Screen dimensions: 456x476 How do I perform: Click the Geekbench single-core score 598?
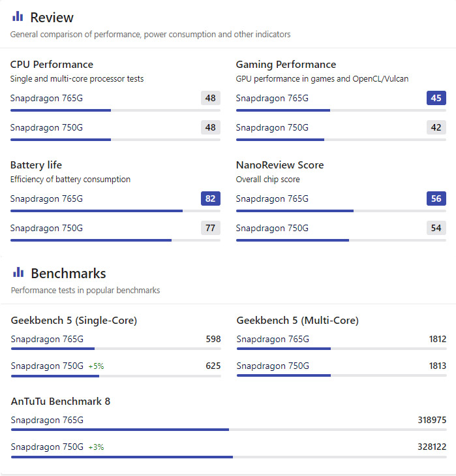click(x=213, y=339)
